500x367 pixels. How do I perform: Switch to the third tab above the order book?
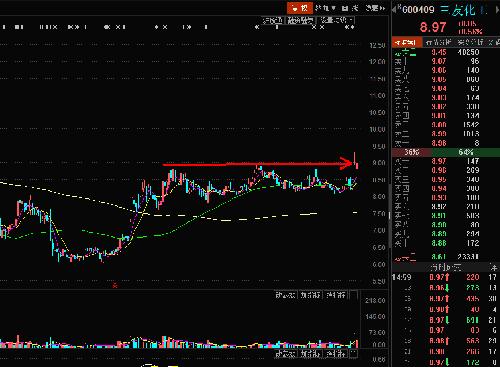470,42
